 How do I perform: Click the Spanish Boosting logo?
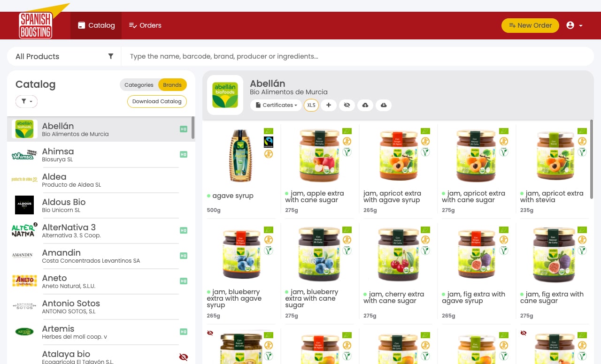pyautogui.click(x=36, y=25)
